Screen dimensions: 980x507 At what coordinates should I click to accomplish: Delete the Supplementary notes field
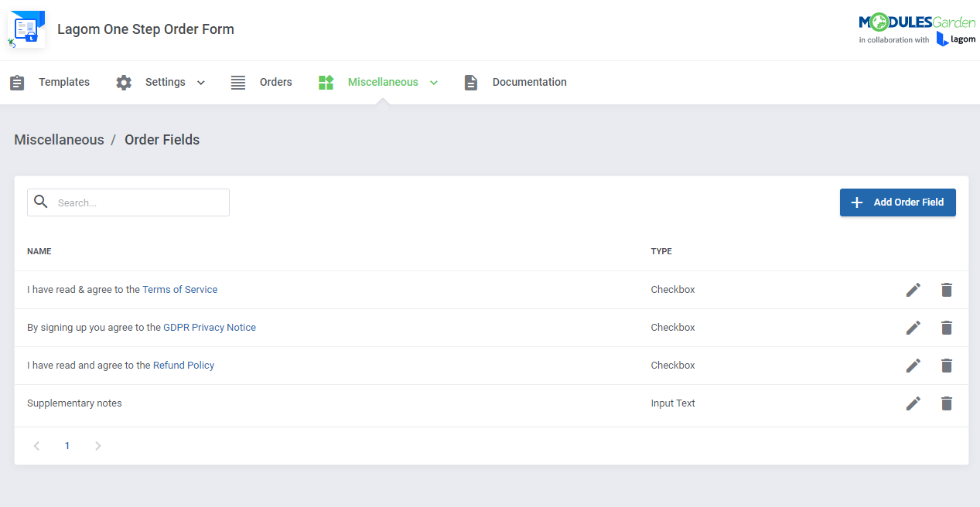pyautogui.click(x=946, y=403)
